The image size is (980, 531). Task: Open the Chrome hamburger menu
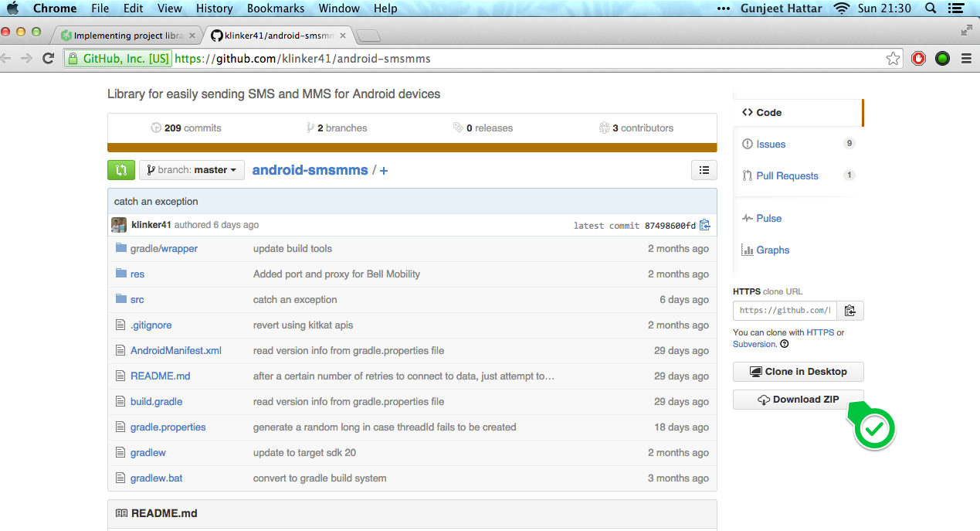[966, 59]
